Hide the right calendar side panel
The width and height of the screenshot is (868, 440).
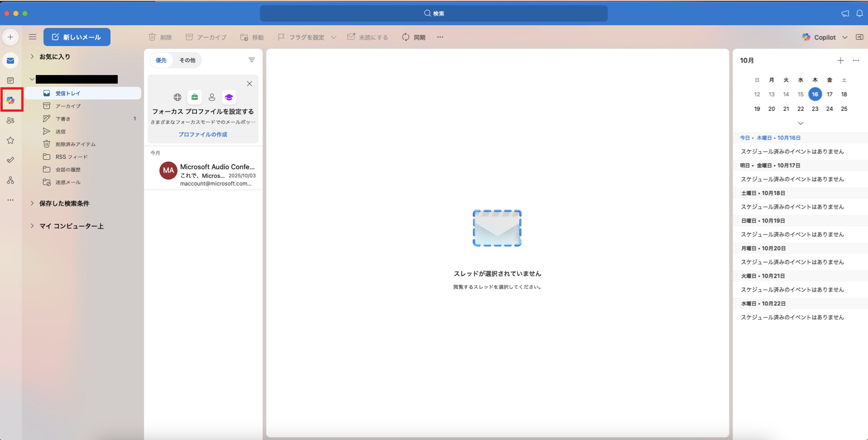[859, 37]
